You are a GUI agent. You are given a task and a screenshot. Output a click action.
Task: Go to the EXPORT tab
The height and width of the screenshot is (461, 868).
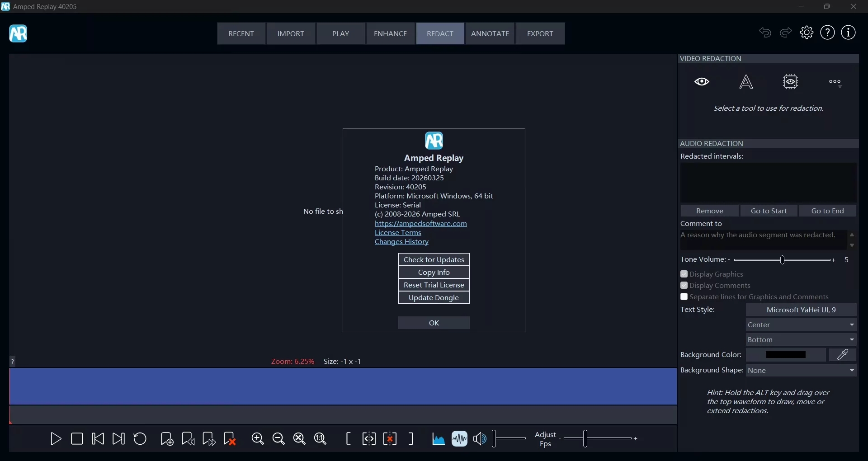pyautogui.click(x=541, y=33)
